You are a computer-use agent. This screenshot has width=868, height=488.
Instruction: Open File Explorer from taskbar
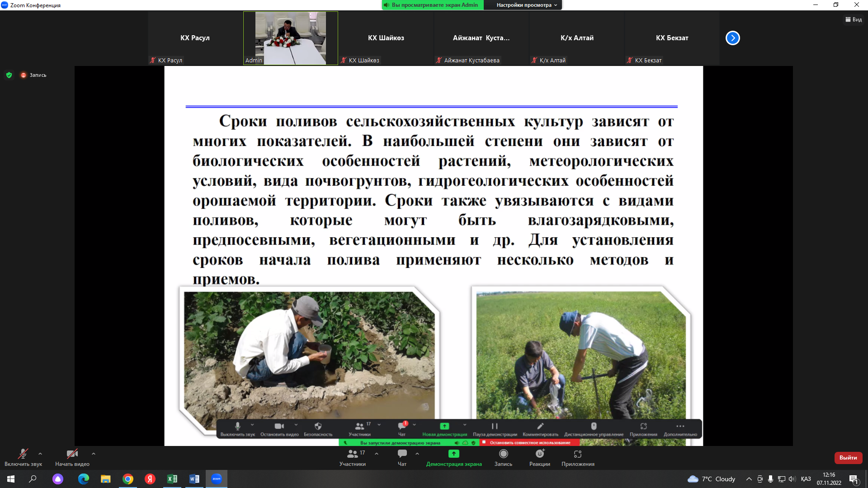[x=105, y=479]
